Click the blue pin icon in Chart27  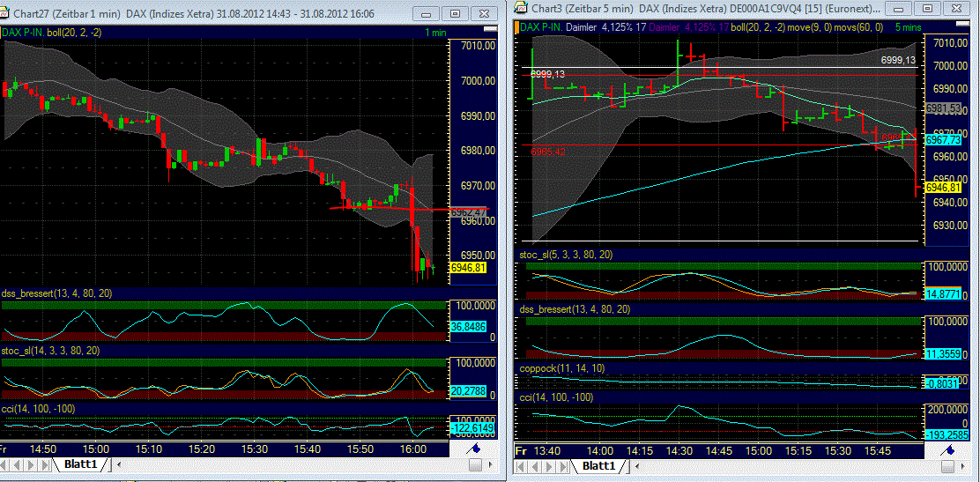[473, 448]
